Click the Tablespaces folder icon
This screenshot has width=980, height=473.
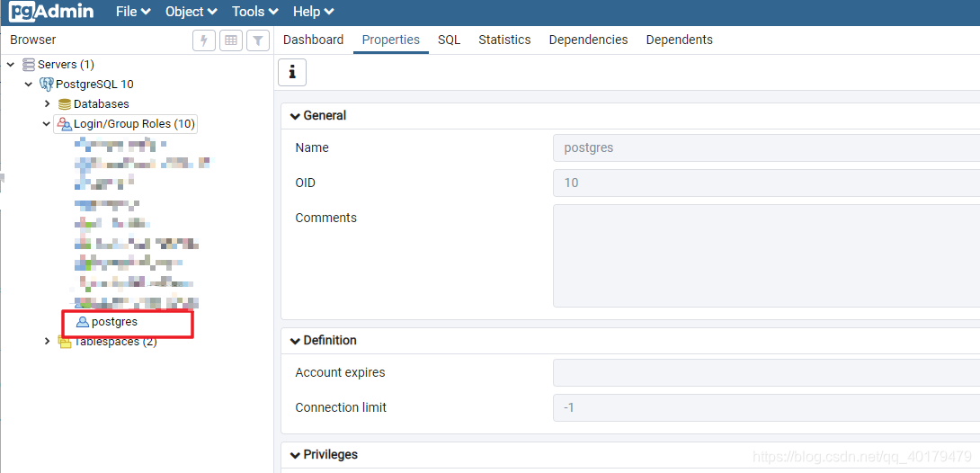pyautogui.click(x=65, y=342)
